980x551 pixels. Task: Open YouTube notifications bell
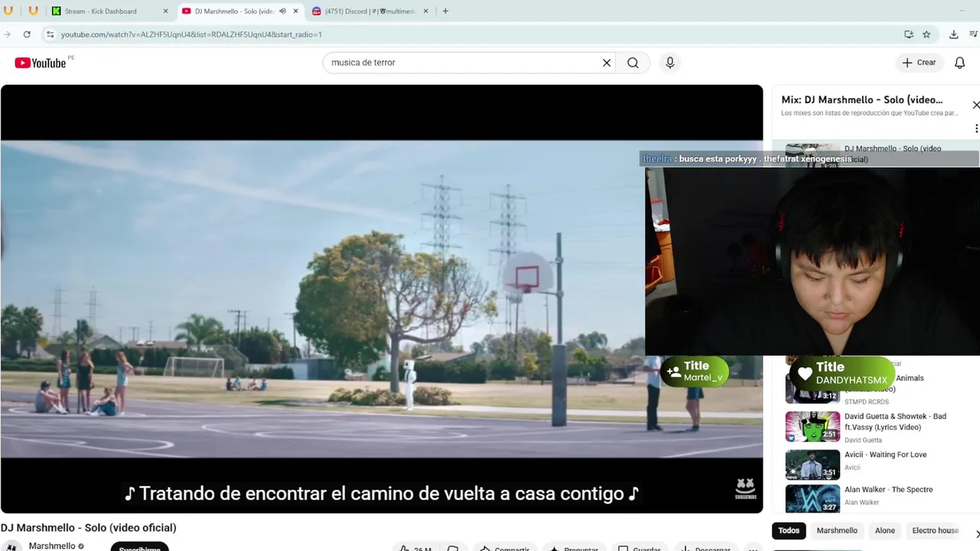959,63
